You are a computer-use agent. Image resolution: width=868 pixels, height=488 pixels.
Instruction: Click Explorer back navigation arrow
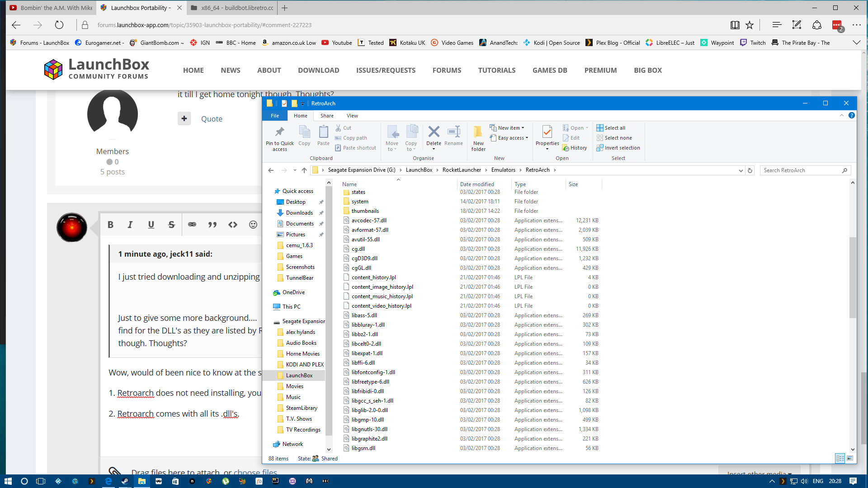coord(271,170)
